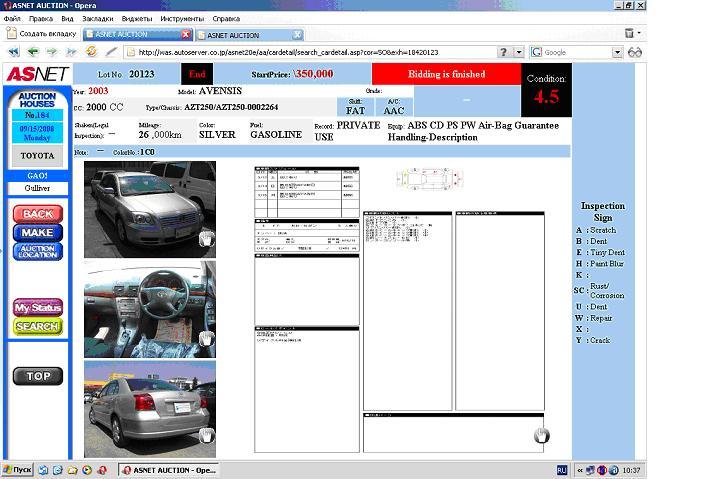Click the Gulliver link in sidebar
The width and height of the screenshot is (720, 479).
coord(37,188)
